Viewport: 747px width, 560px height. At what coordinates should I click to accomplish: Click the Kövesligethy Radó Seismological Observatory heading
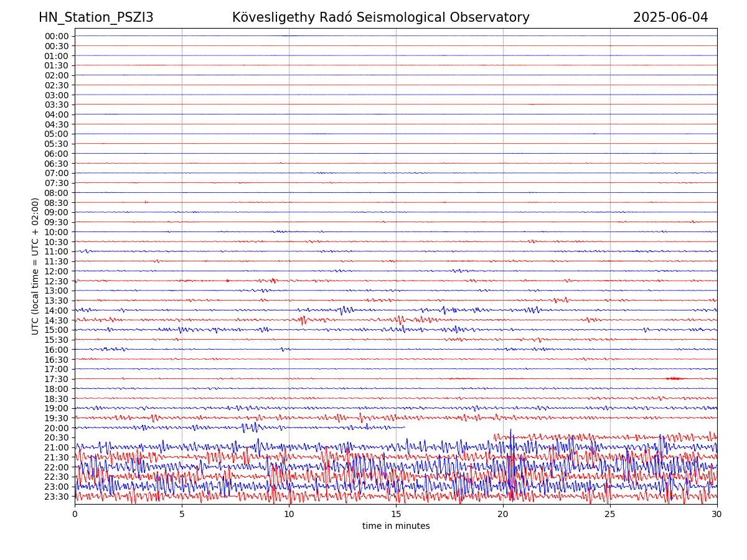coord(380,17)
